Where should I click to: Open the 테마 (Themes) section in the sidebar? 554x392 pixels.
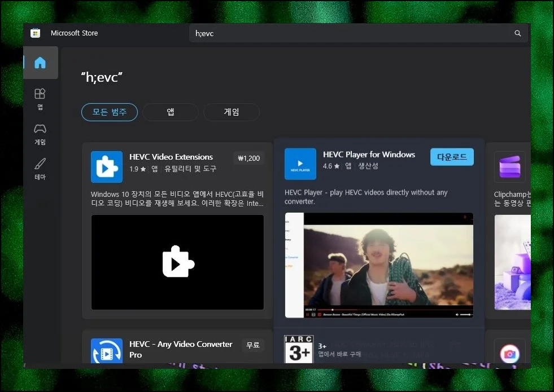pyautogui.click(x=40, y=169)
